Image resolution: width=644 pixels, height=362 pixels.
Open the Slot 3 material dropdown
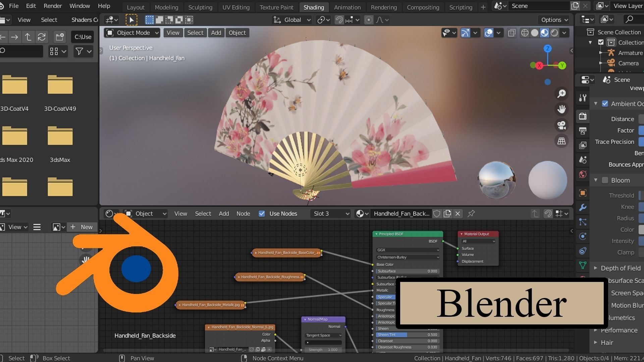coord(331,214)
